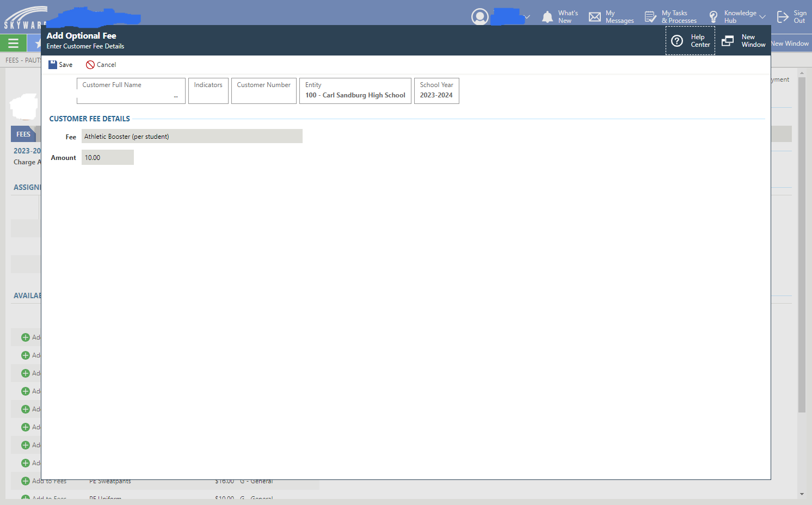Click the Indicators box
This screenshot has width=812, height=505.
pyautogui.click(x=208, y=91)
